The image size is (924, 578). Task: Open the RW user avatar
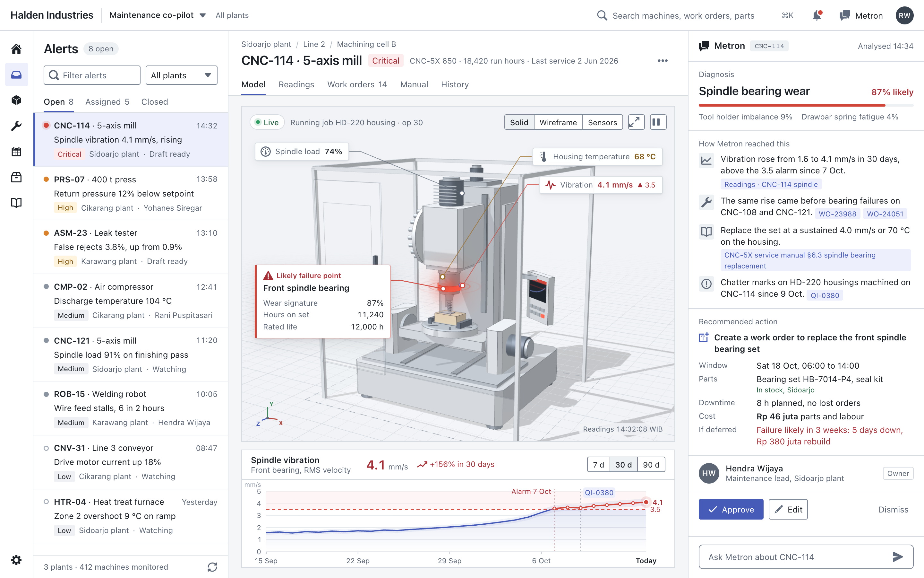click(904, 15)
